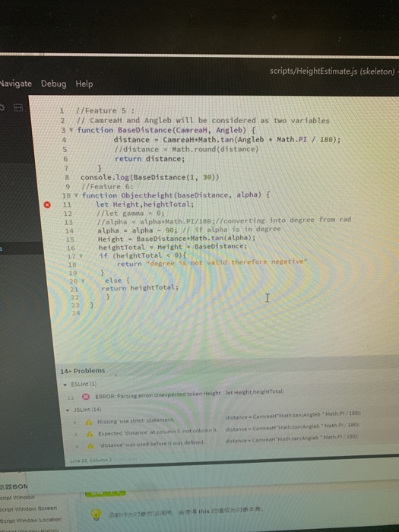
Task: Click the '//Feature 6:' comment line
Action: (x=108, y=186)
